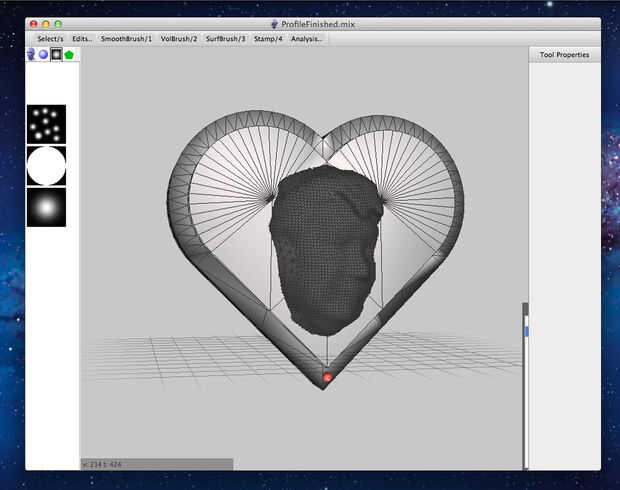This screenshot has height=490, width=620.
Task: Switch to SurfBrush/3 tool
Action: point(225,39)
